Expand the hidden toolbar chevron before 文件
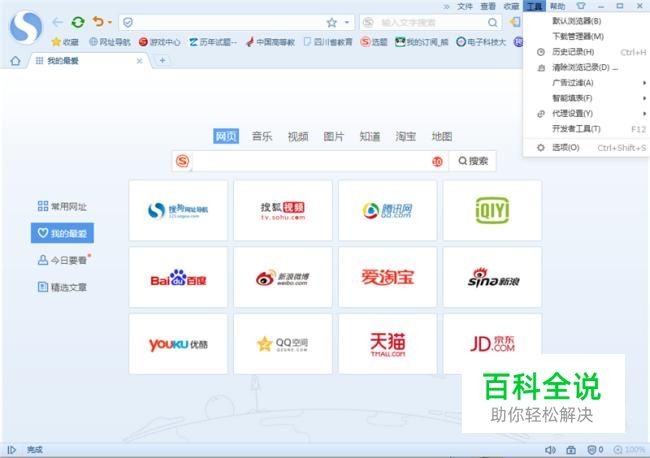The image size is (650, 458). (x=446, y=6)
